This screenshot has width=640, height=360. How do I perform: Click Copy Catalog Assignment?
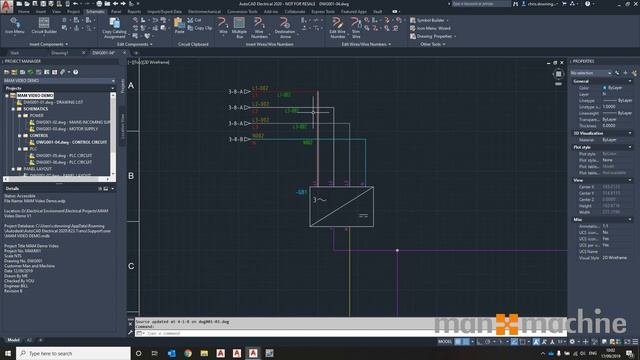tap(114, 28)
